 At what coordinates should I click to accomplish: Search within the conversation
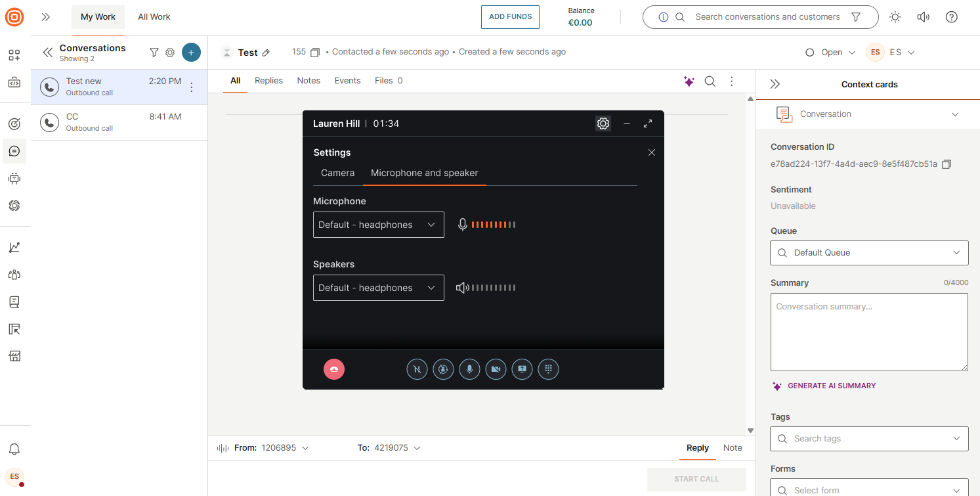coord(710,81)
